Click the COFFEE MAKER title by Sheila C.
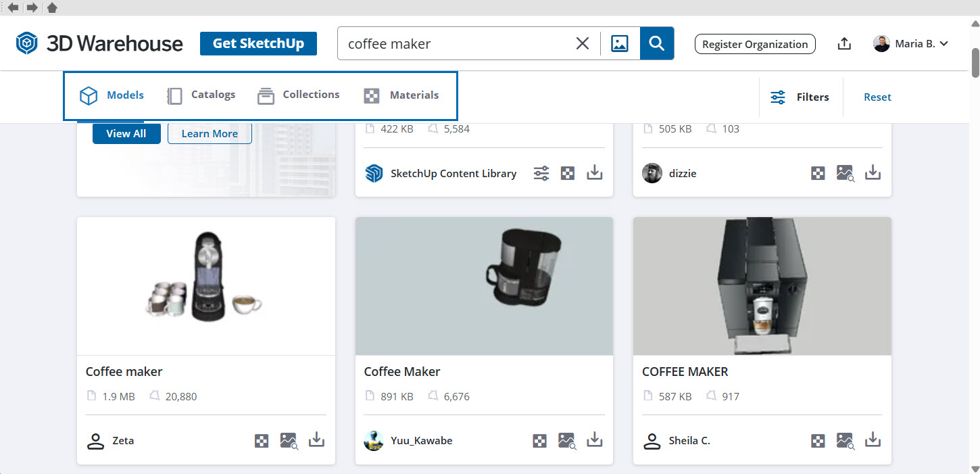 (685, 371)
